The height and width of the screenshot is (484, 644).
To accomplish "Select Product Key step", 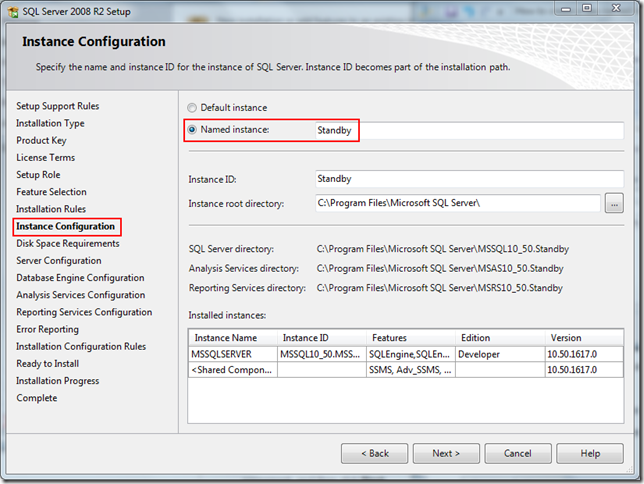I will pos(41,141).
